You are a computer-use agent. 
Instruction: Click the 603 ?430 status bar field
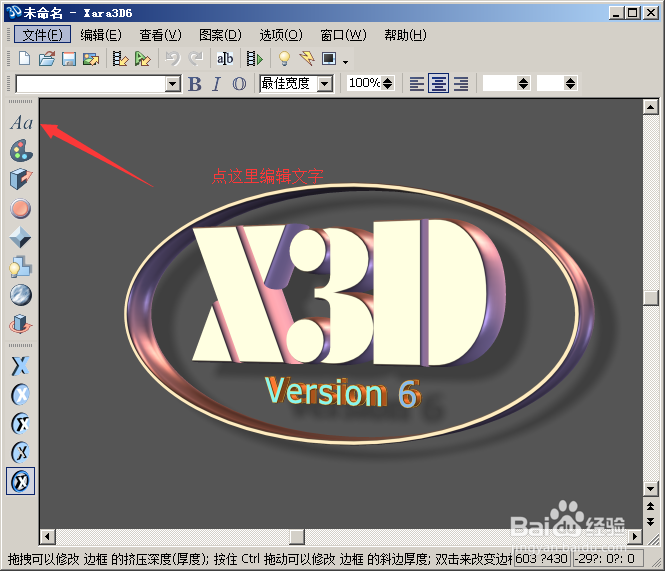pos(542,559)
